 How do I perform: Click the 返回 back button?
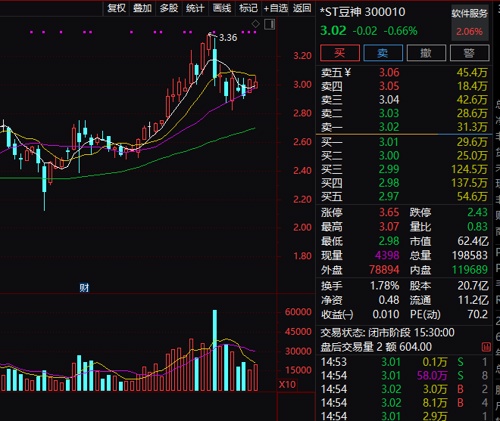point(302,8)
